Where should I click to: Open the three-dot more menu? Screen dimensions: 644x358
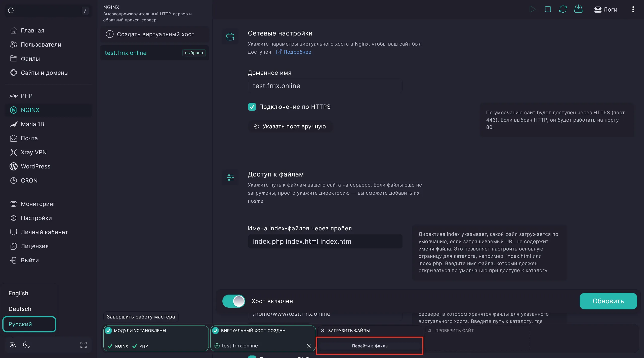[633, 10]
